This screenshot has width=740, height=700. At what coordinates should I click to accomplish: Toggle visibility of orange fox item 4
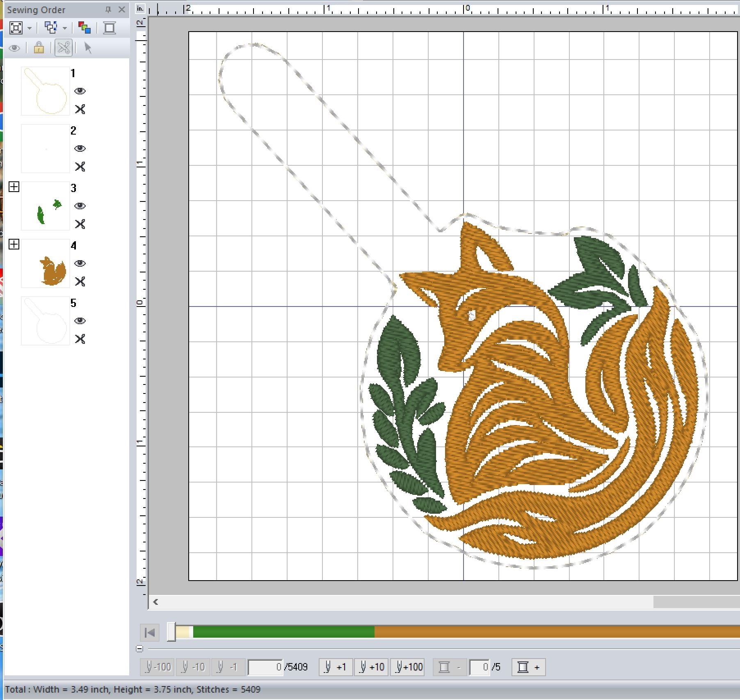tap(80, 263)
